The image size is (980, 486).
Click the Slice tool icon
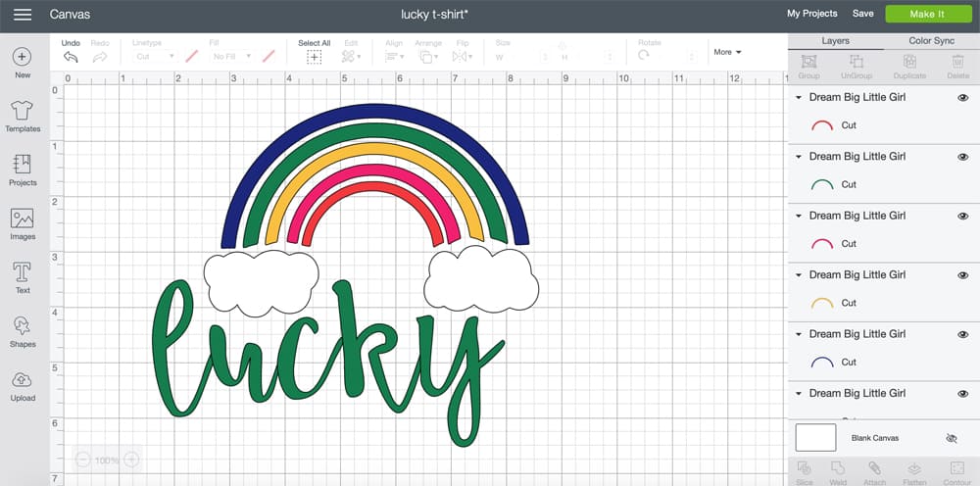point(805,468)
